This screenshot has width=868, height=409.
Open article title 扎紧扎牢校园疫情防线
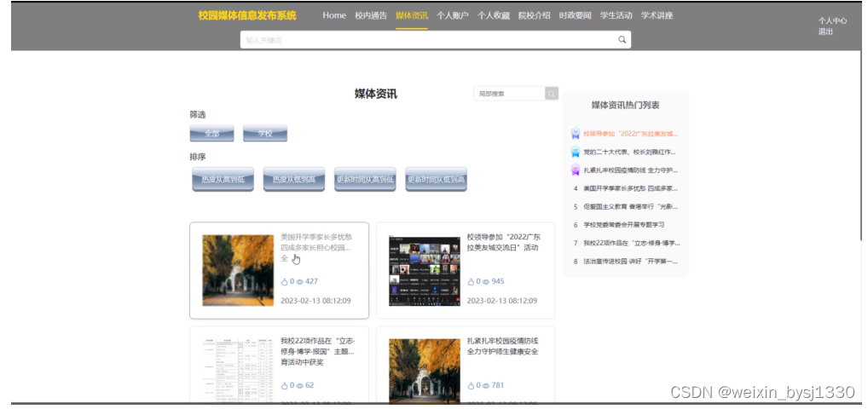(503, 347)
